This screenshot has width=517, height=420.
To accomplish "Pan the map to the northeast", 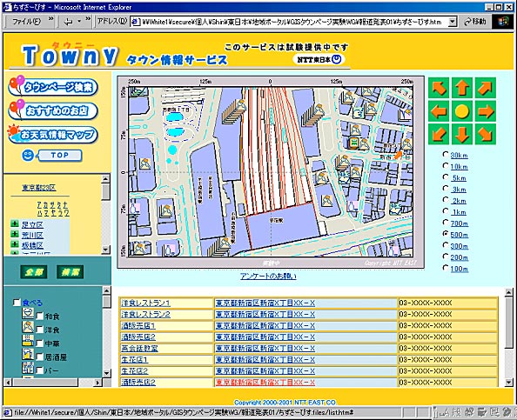I will coord(486,88).
